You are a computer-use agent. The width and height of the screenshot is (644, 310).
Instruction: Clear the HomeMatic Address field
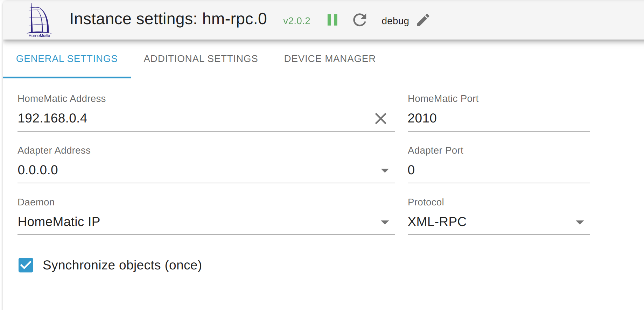tap(380, 119)
